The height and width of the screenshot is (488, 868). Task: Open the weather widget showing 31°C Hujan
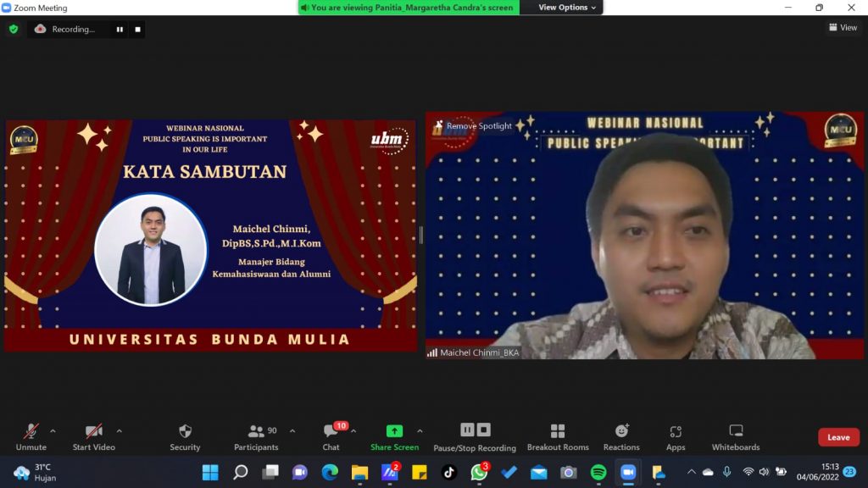coord(36,472)
